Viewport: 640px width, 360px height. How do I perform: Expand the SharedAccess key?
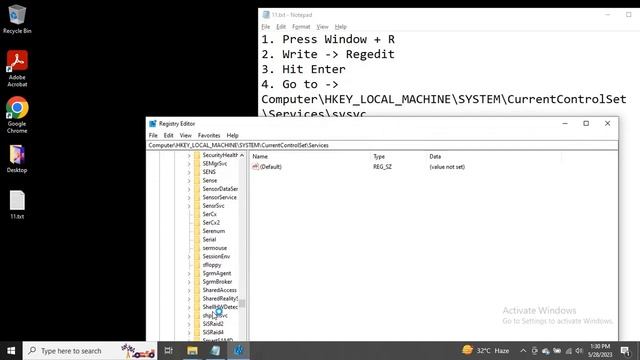189,290
